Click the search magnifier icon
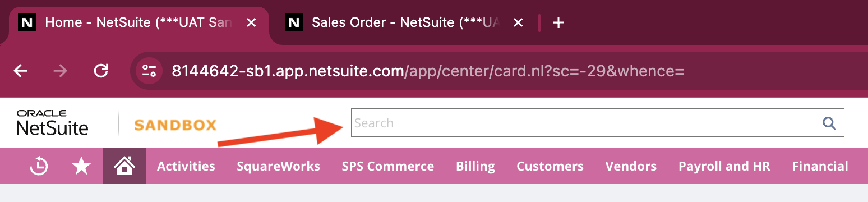 point(829,123)
